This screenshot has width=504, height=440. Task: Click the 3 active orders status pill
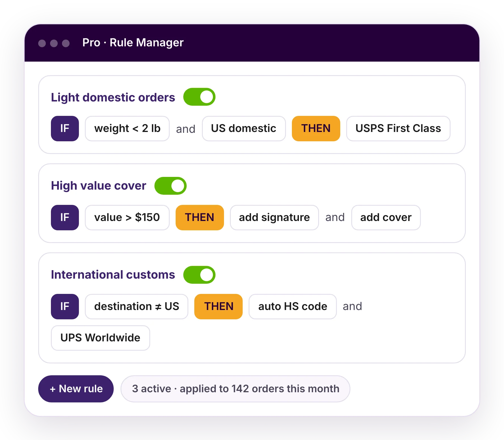[x=235, y=389]
